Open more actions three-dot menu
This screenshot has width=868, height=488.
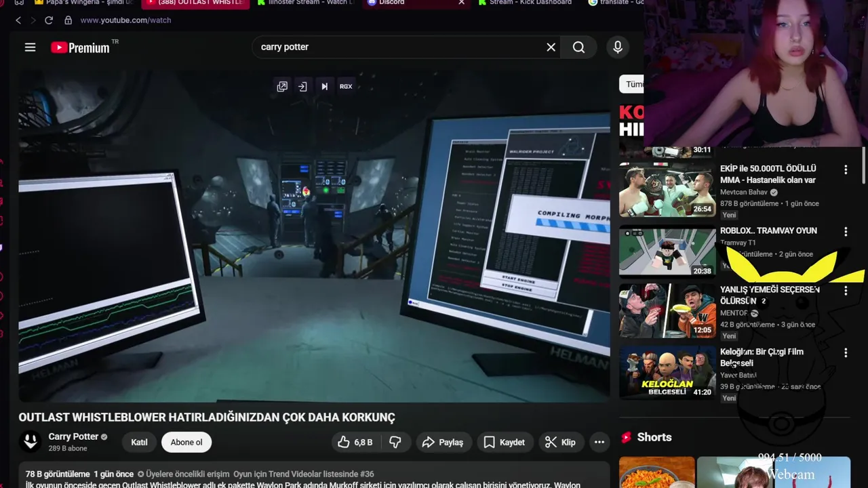[x=599, y=442]
